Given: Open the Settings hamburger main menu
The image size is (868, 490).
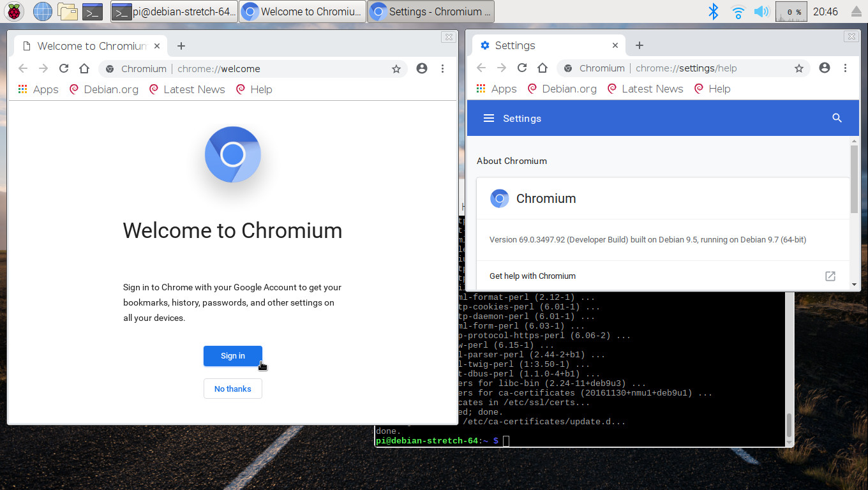Looking at the screenshot, I should (x=489, y=118).
